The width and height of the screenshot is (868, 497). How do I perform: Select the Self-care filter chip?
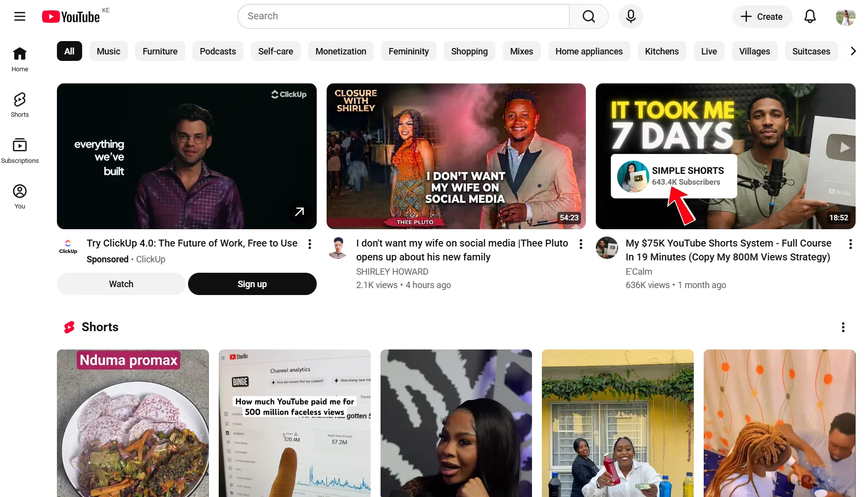point(276,51)
